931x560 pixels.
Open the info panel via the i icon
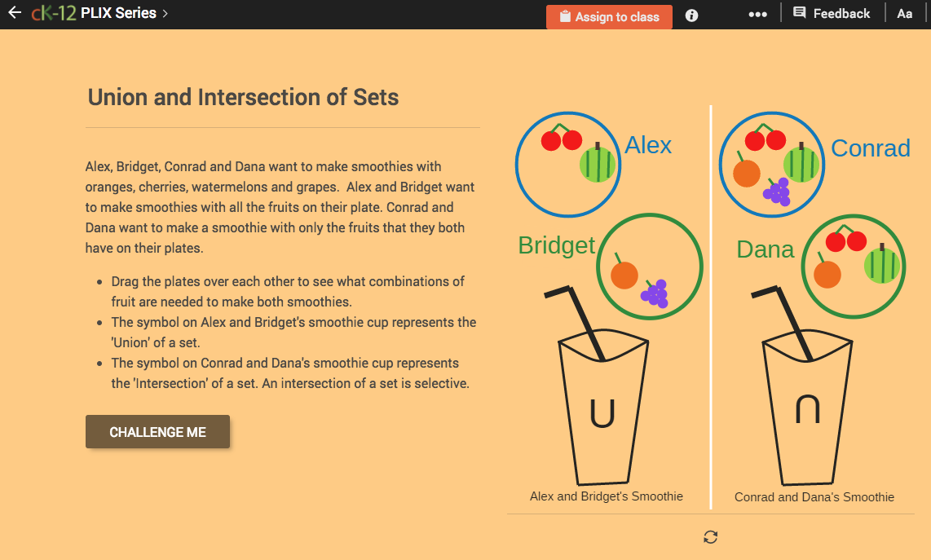pos(691,15)
